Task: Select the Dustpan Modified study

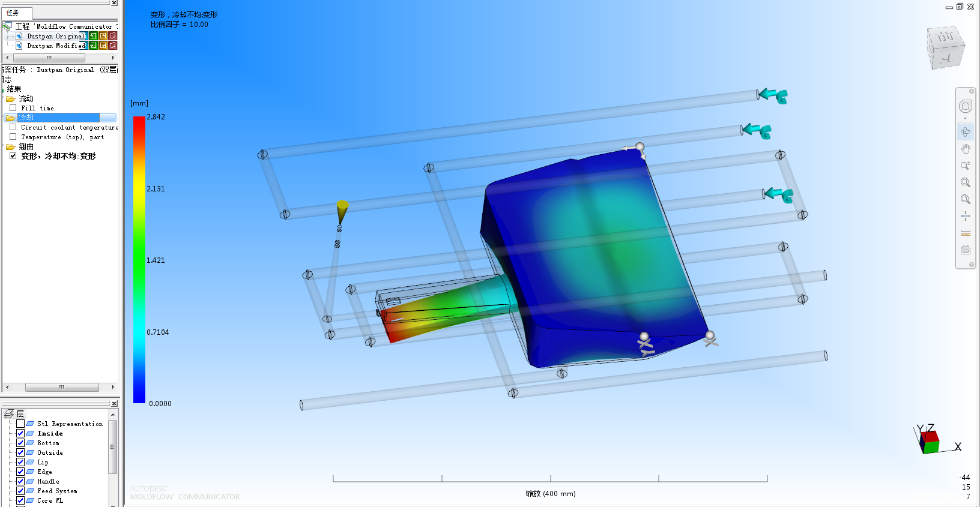Action: click(x=56, y=46)
